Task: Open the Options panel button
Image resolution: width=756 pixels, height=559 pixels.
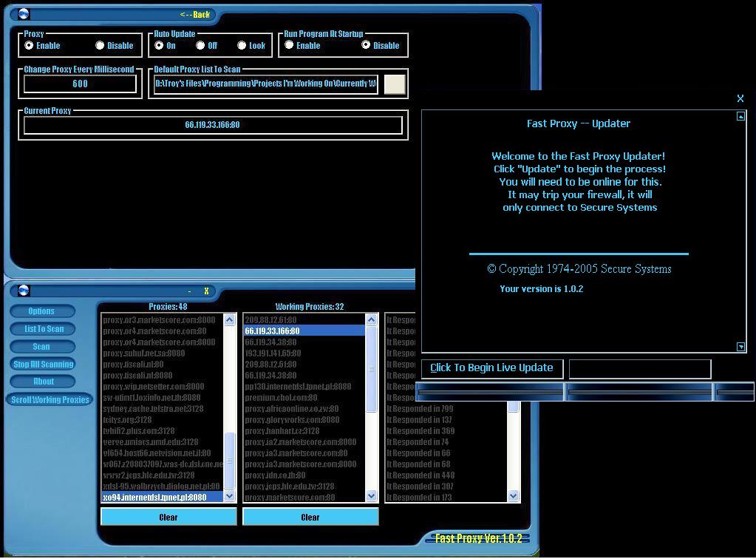Action: [42, 311]
